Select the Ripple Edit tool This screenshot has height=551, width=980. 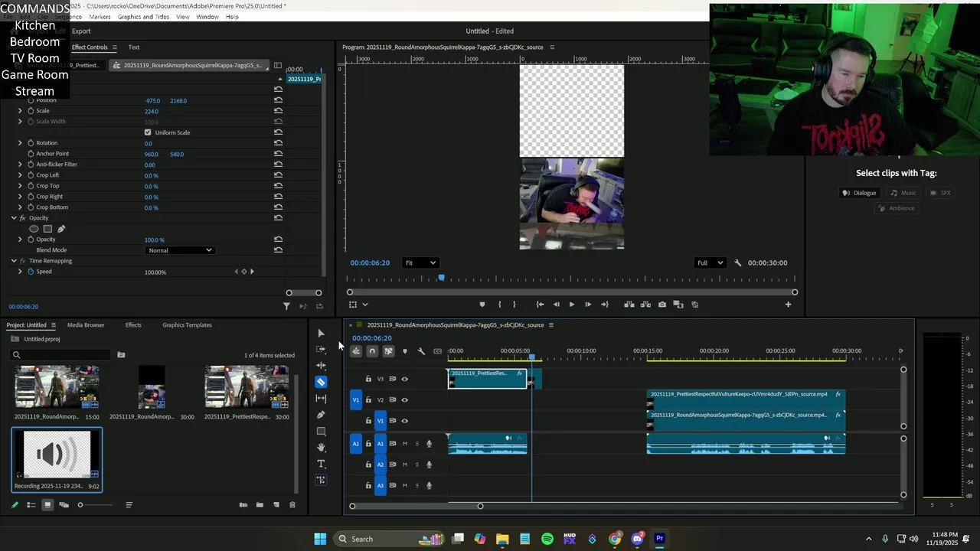click(321, 365)
